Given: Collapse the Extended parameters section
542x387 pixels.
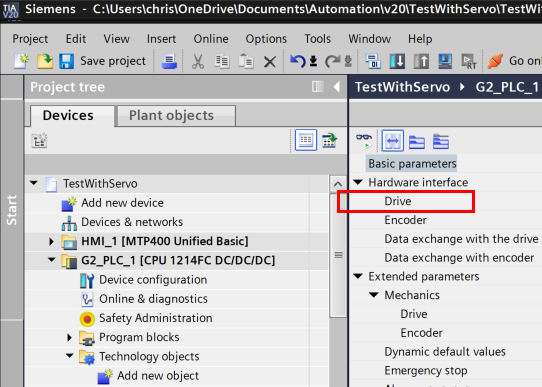Looking at the screenshot, I should tap(358, 276).
